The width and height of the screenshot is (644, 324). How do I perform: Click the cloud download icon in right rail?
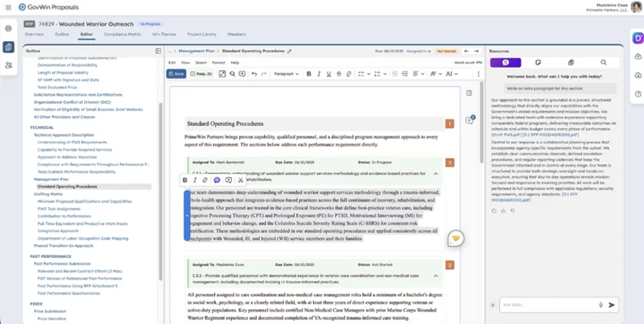[638, 75]
